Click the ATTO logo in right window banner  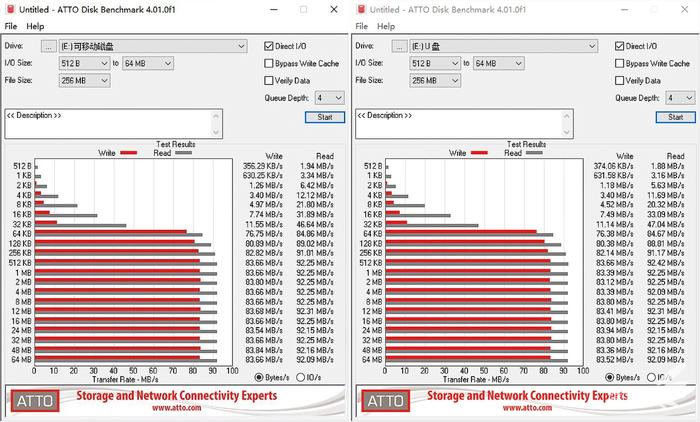pyautogui.click(x=386, y=401)
